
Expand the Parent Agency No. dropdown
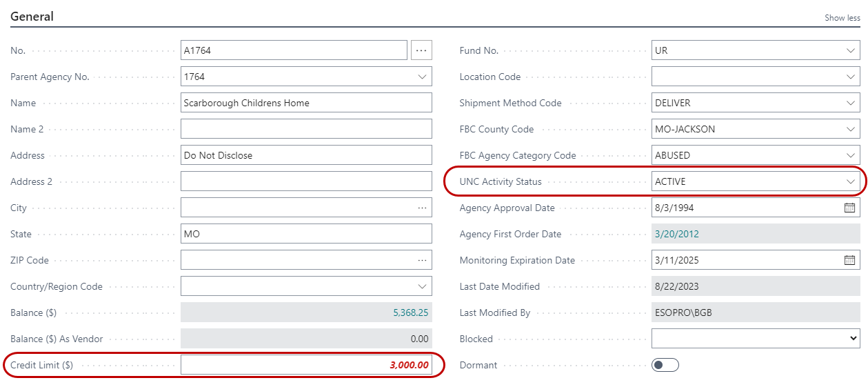click(422, 77)
